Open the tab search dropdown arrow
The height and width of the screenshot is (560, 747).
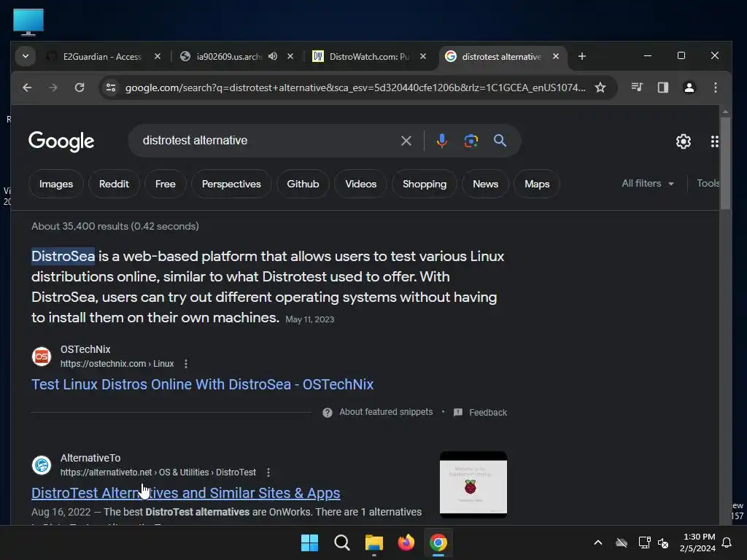pyautogui.click(x=26, y=56)
